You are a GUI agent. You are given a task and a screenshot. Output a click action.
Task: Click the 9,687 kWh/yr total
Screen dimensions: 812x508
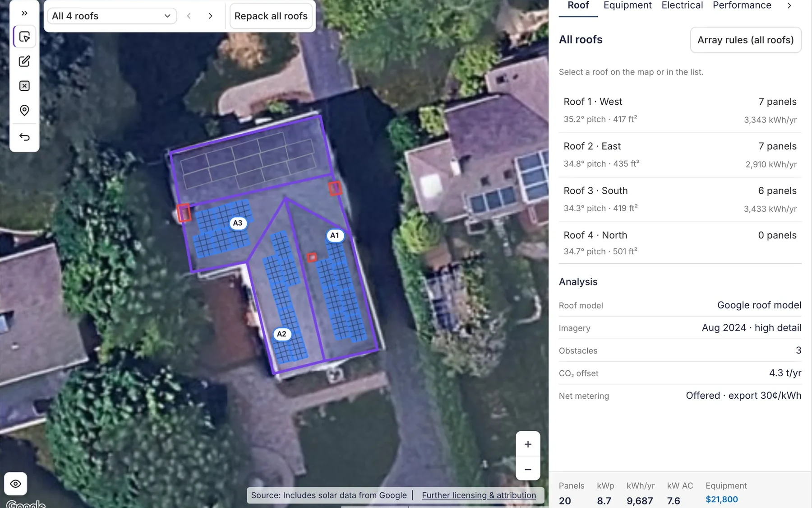[x=640, y=501]
